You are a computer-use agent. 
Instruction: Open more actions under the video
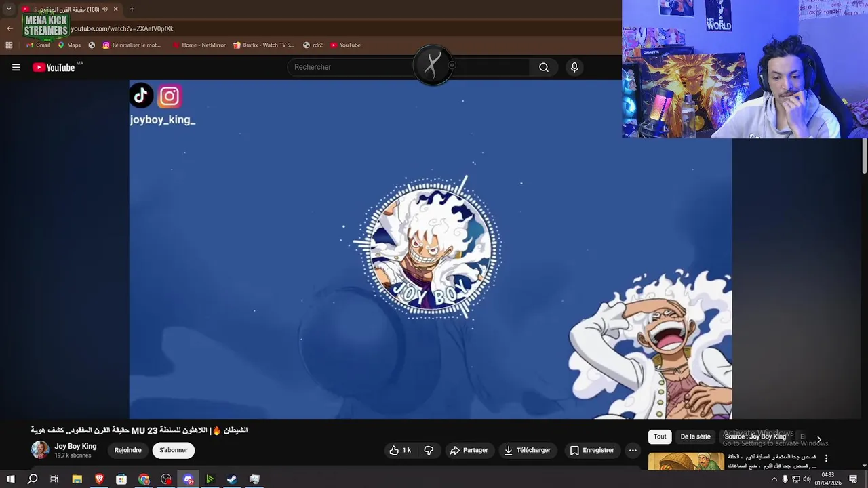(633, 450)
